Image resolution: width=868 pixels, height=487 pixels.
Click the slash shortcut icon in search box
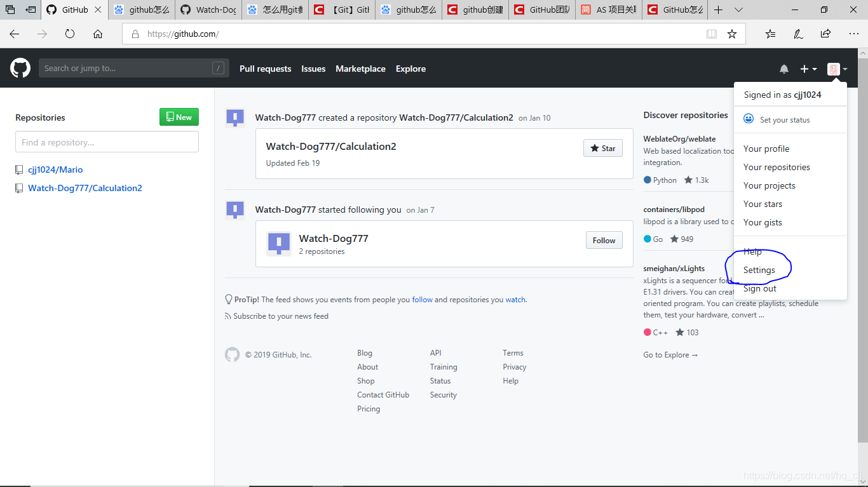pyautogui.click(x=218, y=68)
